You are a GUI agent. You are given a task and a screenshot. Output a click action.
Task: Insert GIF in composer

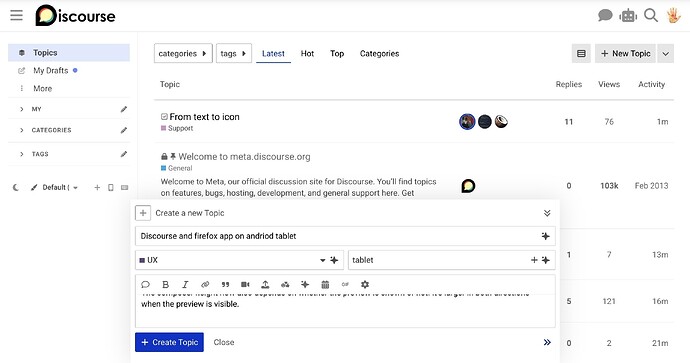tap(345, 285)
